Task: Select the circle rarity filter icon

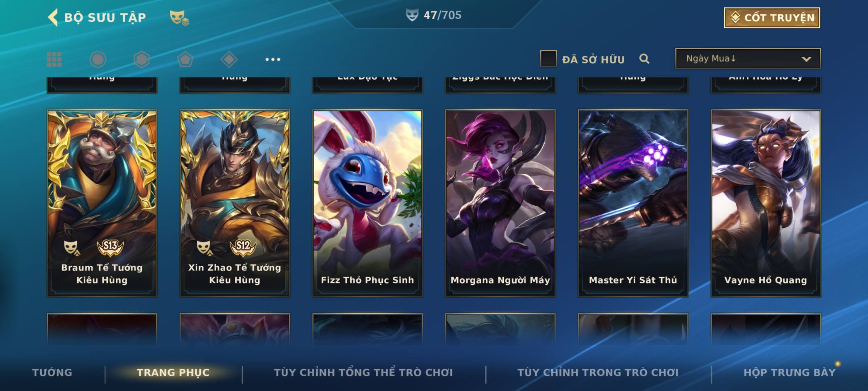Action: (x=98, y=59)
